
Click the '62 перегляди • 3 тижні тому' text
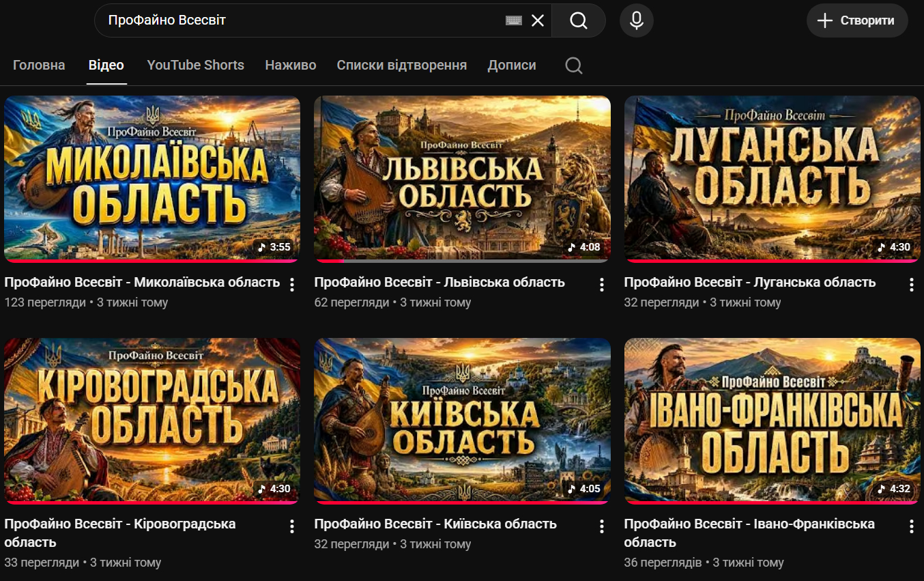pyautogui.click(x=392, y=302)
